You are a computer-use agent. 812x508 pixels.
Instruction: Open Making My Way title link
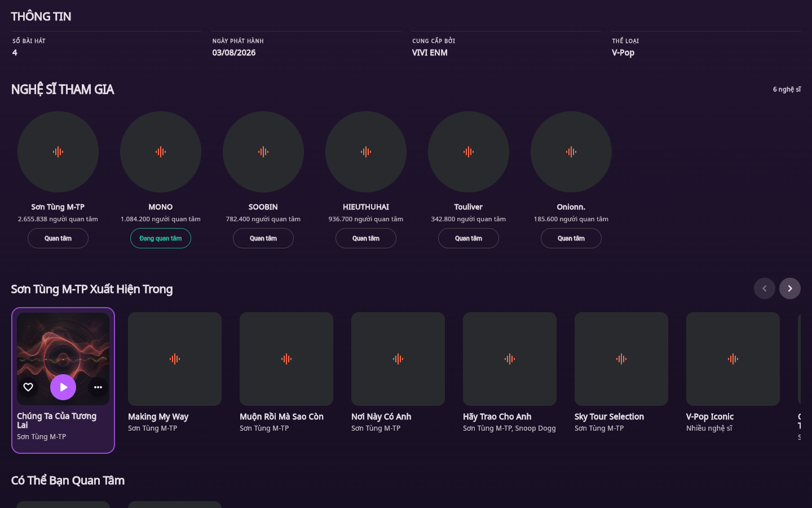[158, 417]
